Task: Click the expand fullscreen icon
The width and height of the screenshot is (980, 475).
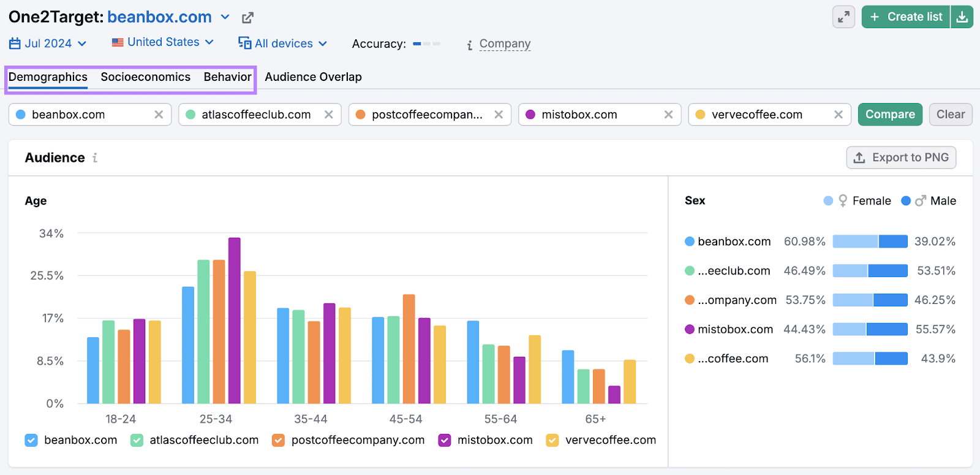Action: coord(843,17)
